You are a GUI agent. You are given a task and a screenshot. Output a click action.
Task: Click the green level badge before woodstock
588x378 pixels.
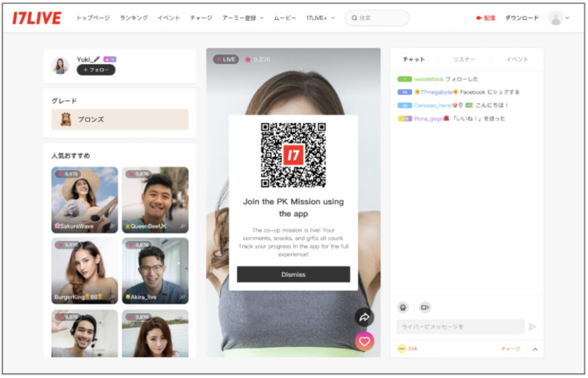coord(405,79)
